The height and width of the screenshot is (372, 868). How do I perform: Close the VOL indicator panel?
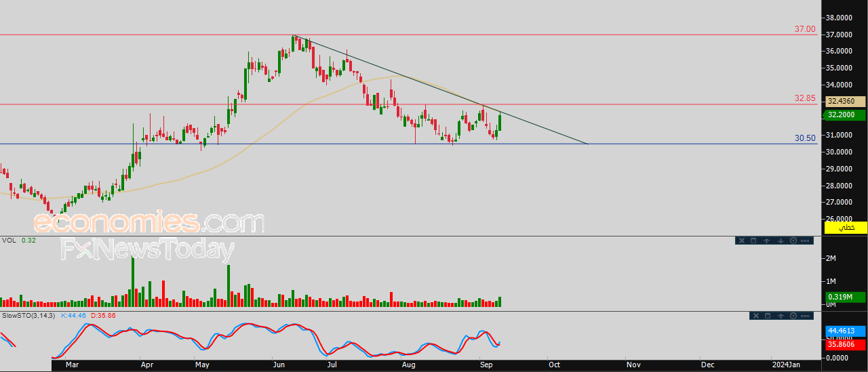click(742, 241)
